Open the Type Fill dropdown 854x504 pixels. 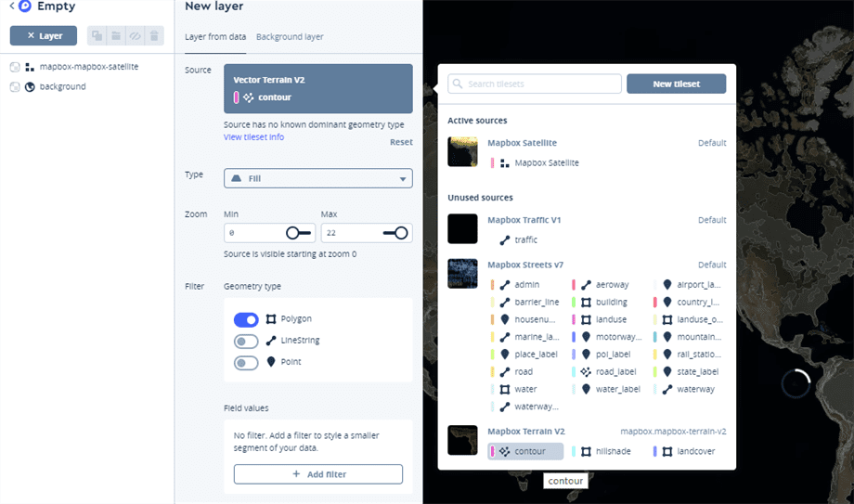point(318,179)
